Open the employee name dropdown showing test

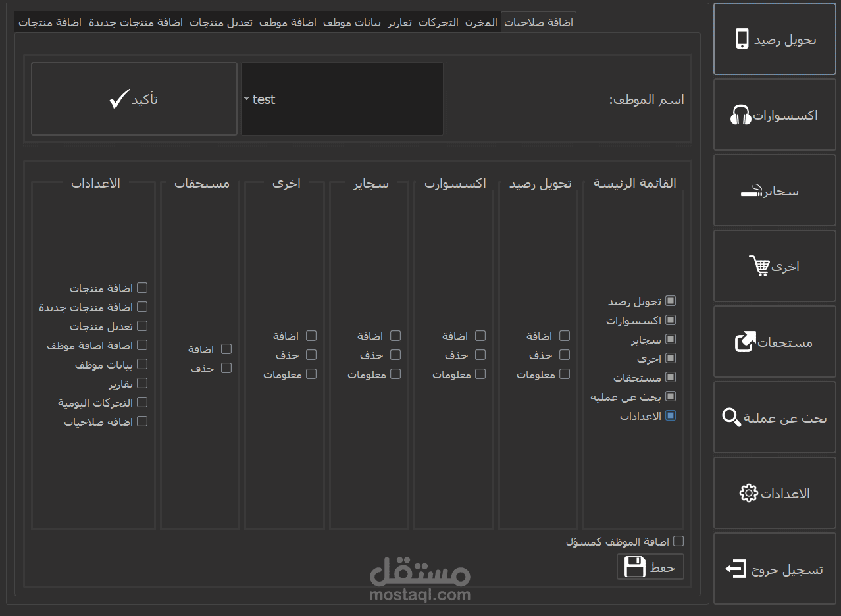(x=342, y=99)
